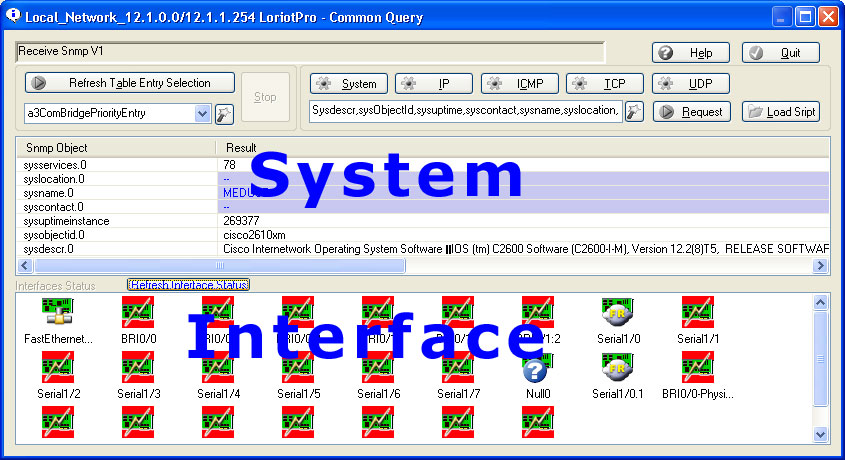The width and height of the screenshot is (845, 460).
Task: Click wizard icon next to table entry dropdown
Action: (224, 114)
